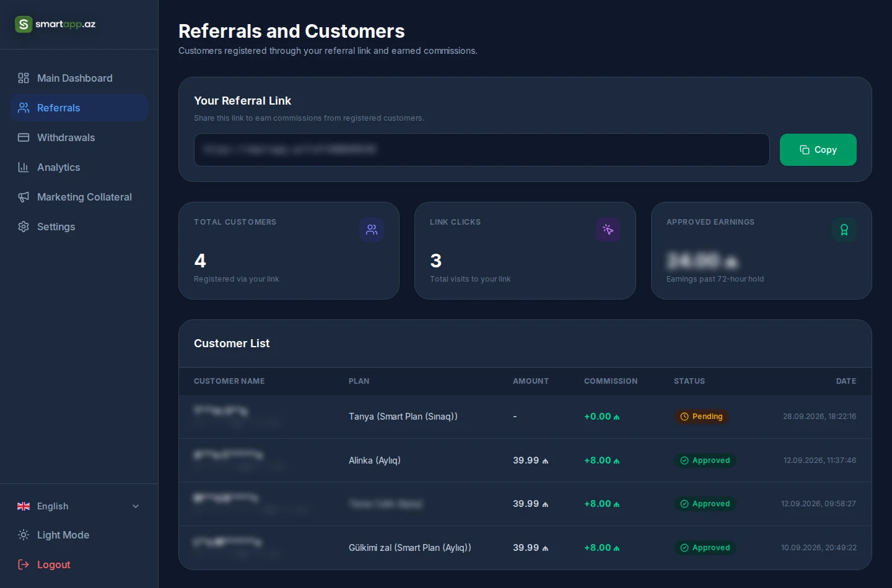Click the Date column header
Image resolution: width=892 pixels, height=588 pixels.
pyautogui.click(x=846, y=381)
